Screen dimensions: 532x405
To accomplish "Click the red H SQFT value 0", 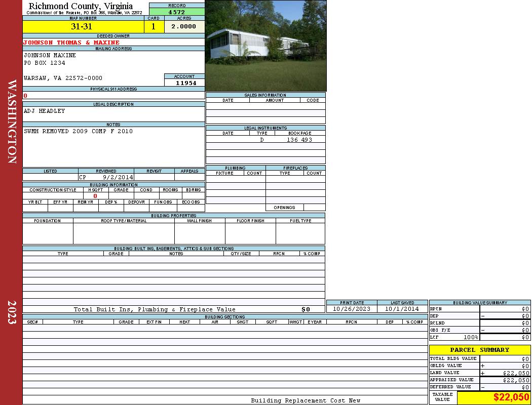I will pos(95,196).
